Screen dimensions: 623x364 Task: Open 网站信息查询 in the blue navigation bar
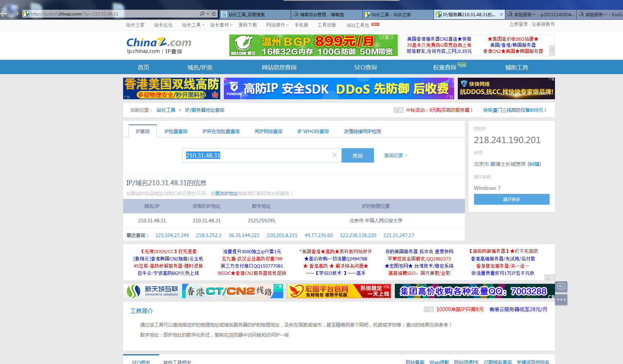pyautogui.click(x=279, y=67)
